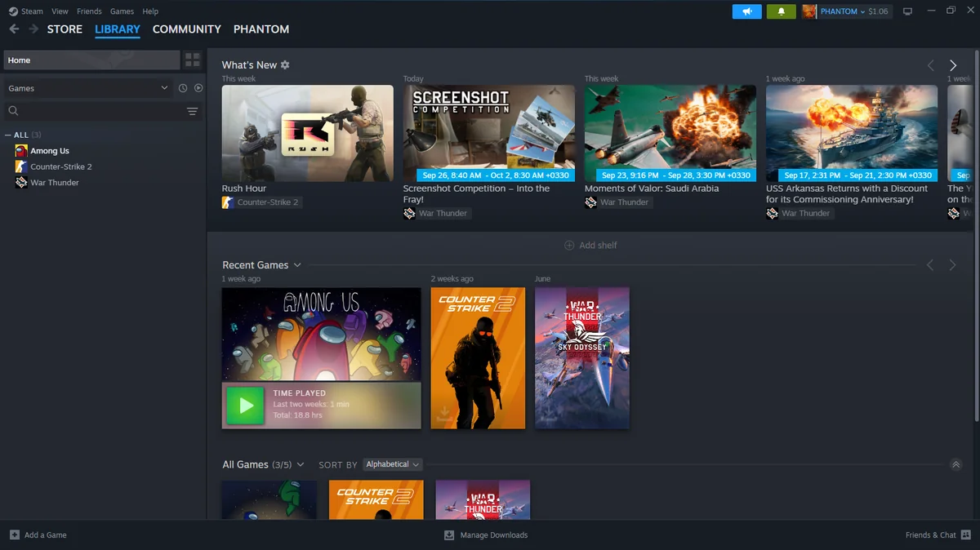The image size is (980, 550).
Task: Play Among Us with green button
Action: tap(245, 405)
